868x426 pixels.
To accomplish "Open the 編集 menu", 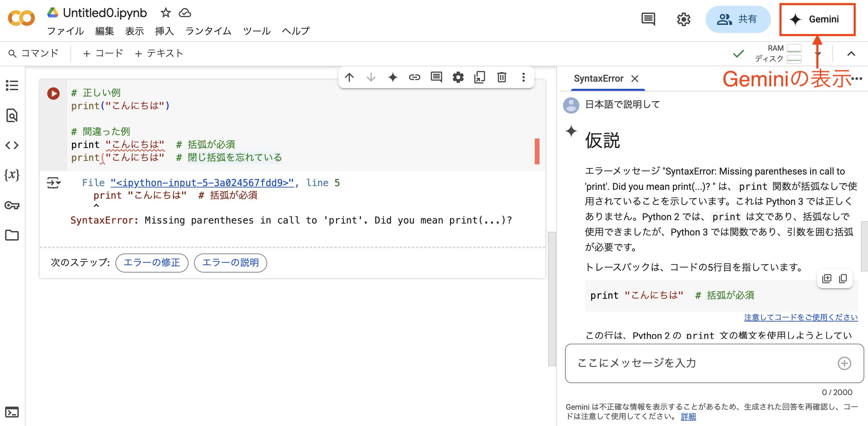I will pos(105,31).
